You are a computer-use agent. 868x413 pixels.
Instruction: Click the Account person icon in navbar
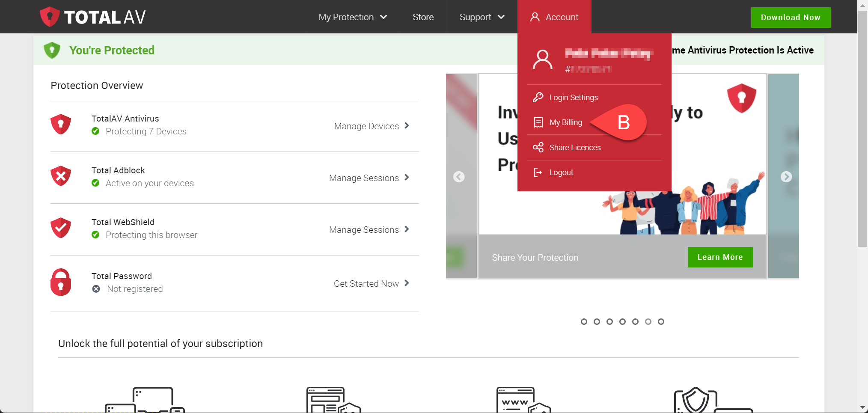point(535,17)
